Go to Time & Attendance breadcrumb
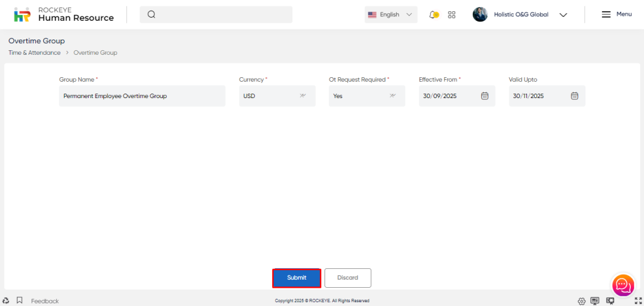 click(x=34, y=53)
